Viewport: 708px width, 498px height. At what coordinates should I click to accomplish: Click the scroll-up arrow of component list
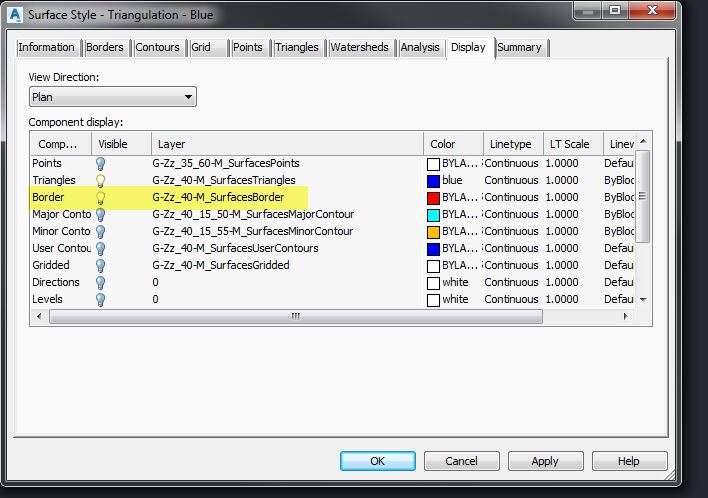click(x=643, y=141)
